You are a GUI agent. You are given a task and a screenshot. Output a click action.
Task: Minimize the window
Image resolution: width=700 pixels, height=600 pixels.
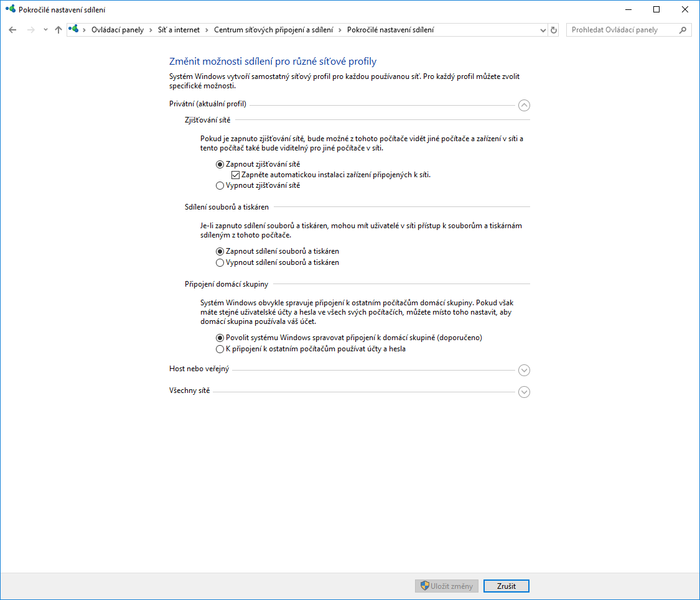(x=628, y=9)
